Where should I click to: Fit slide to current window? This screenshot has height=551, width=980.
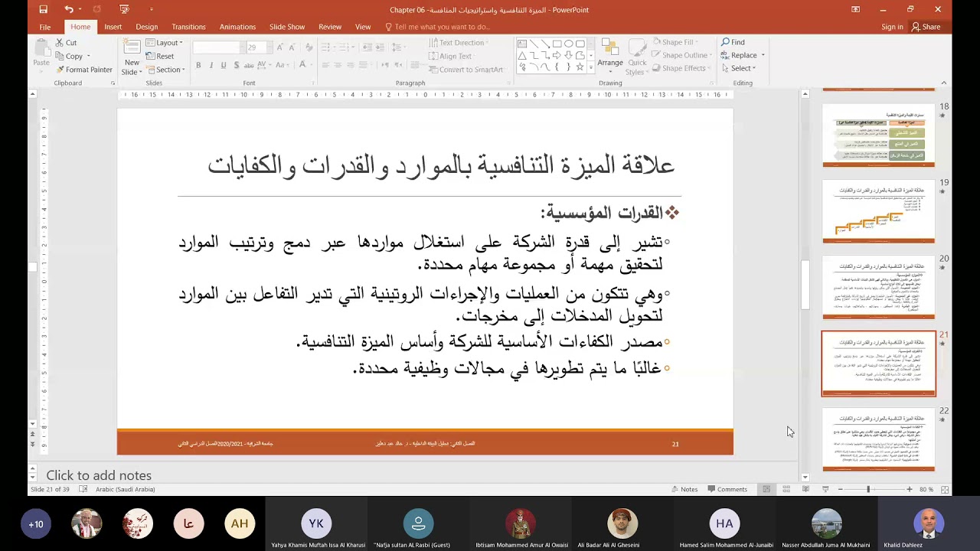(x=945, y=489)
